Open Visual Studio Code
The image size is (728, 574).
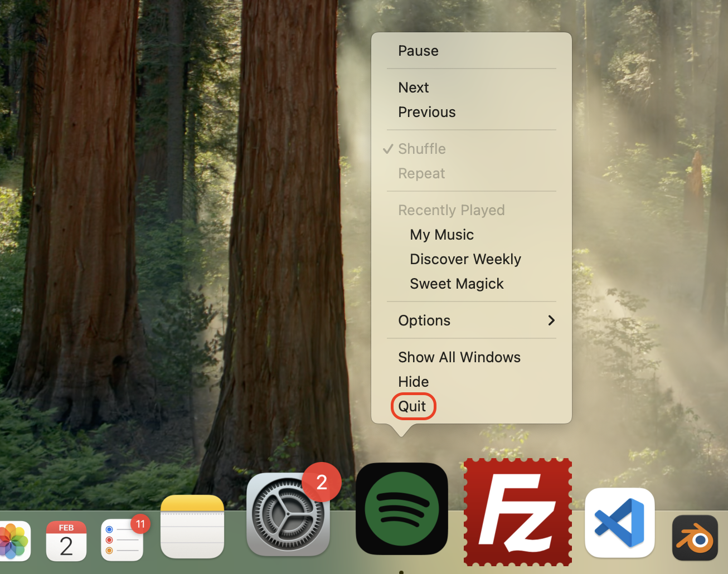coord(619,523)
